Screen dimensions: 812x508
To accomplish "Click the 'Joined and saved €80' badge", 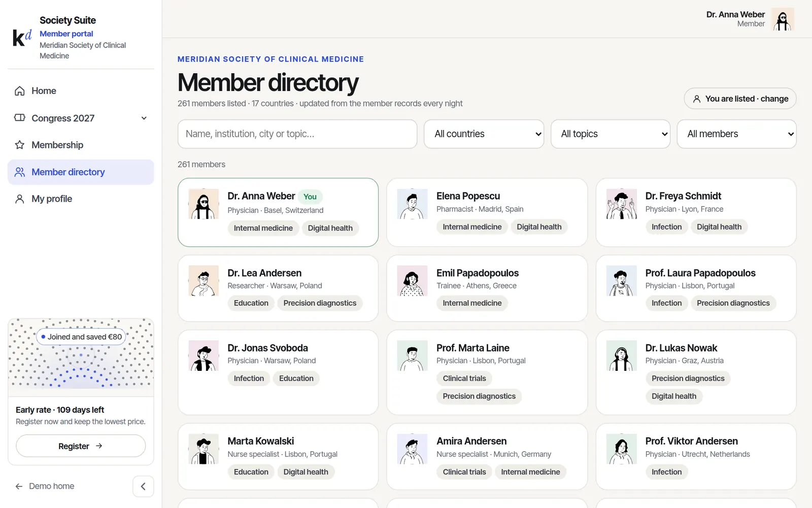I will click(x=81, y=337).
